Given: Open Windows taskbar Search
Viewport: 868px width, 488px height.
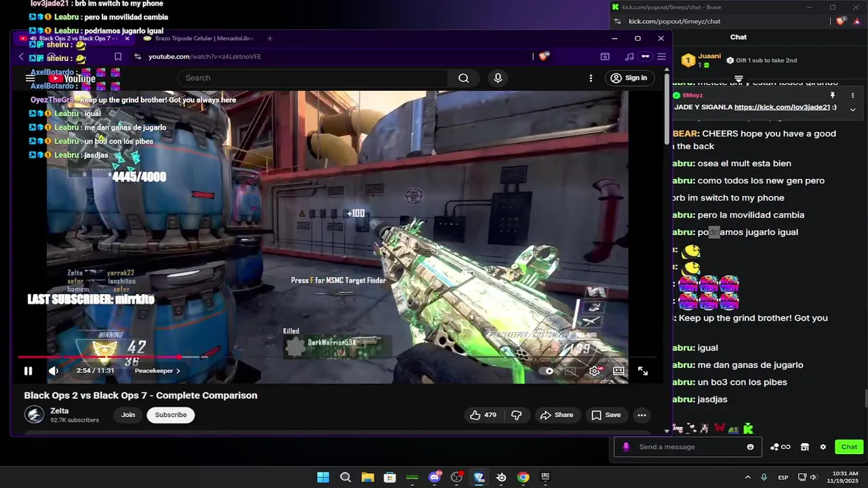Looking at the screenshot, I should 345,477.
